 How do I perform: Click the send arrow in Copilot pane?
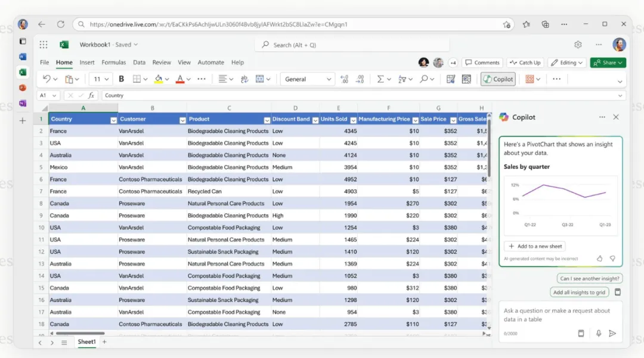coord(612,334)
